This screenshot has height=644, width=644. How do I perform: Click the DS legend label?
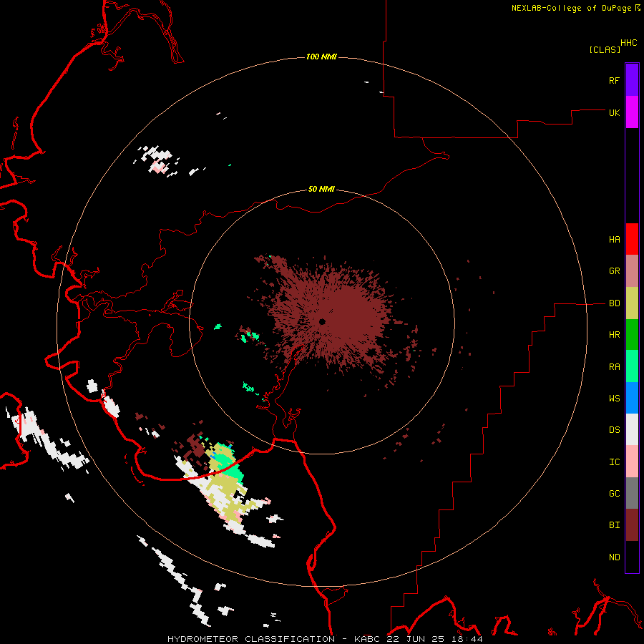[x=614, y=429]
